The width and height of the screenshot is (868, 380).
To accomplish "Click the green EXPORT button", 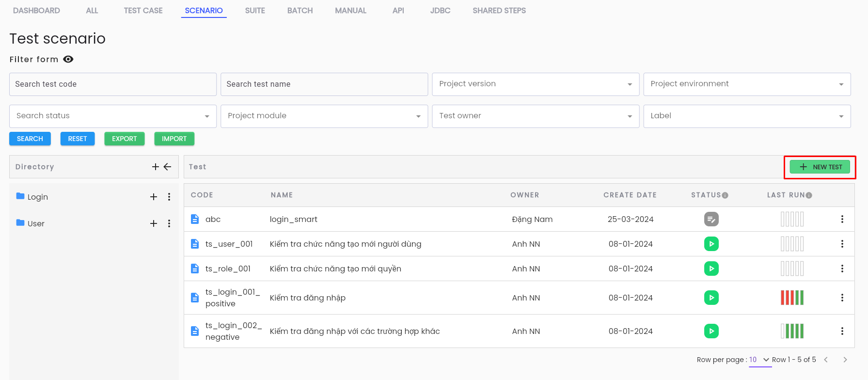I will pos(125,139).
